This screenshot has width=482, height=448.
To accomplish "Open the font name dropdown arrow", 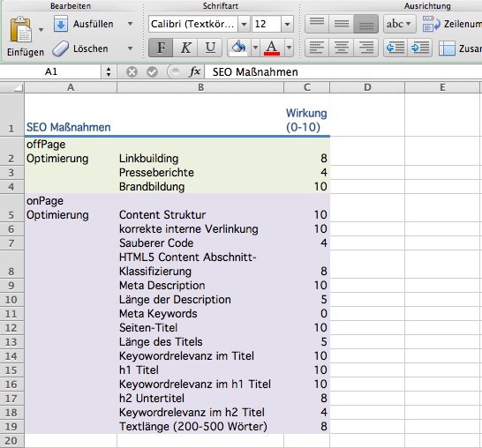I will 244,24.
